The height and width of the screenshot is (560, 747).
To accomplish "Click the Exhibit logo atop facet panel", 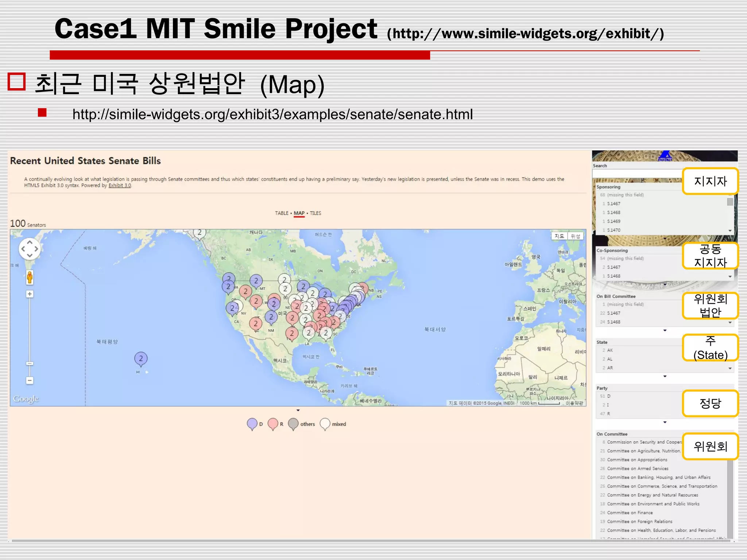I will click(665, 156).
